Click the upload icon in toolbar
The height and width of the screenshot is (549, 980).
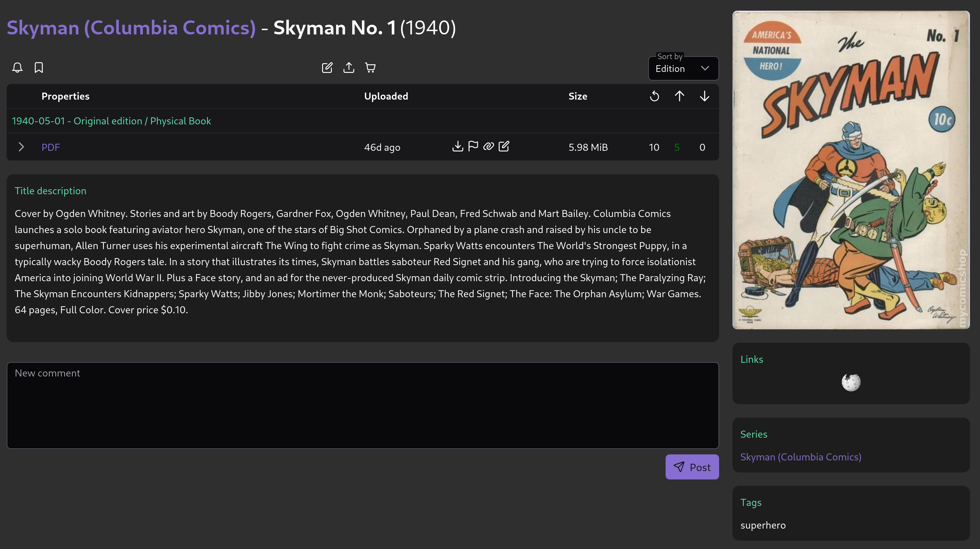pos(349,68)
